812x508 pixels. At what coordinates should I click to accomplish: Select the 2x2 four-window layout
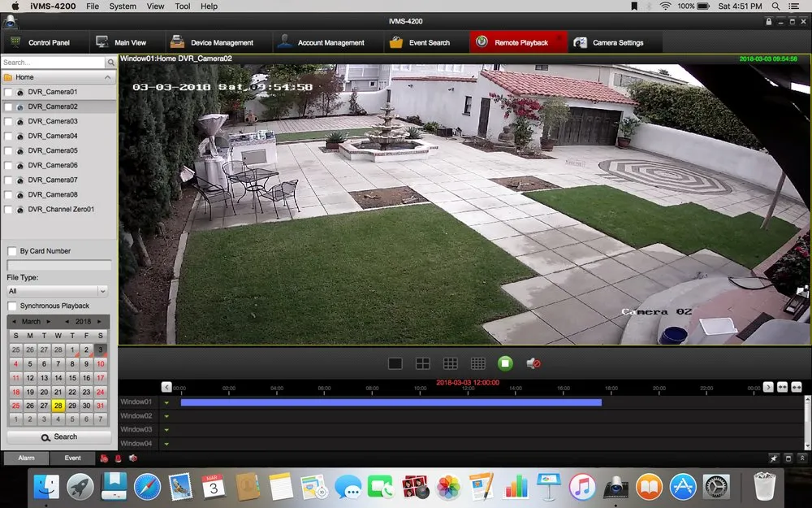[423, 363]
